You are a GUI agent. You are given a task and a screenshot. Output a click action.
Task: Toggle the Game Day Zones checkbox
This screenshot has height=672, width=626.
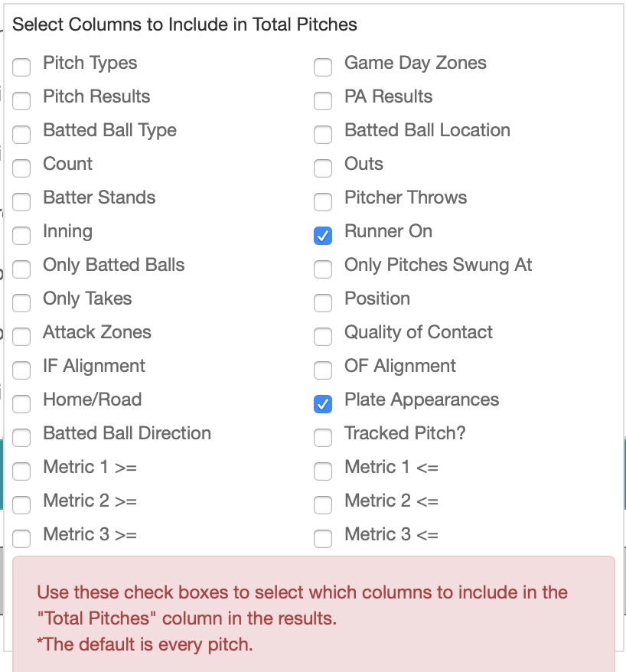323,67
